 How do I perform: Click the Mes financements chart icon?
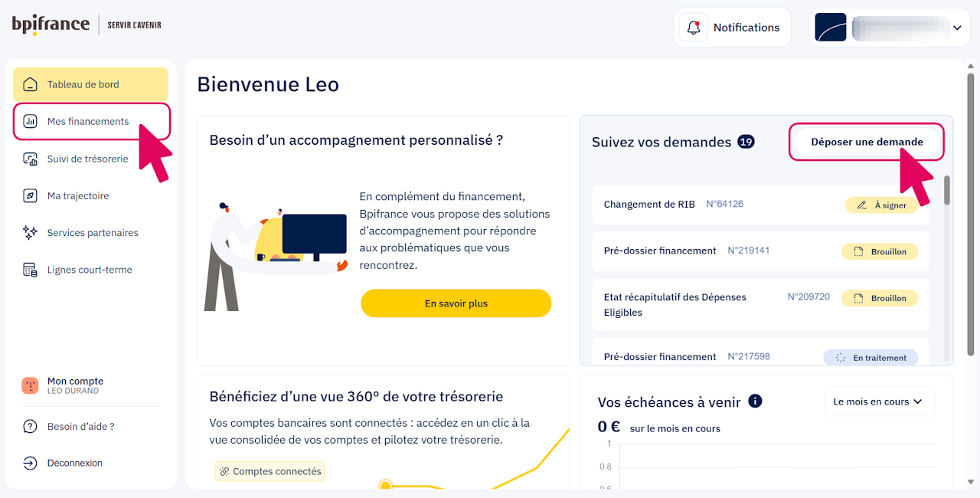click(x=30, y=121)
